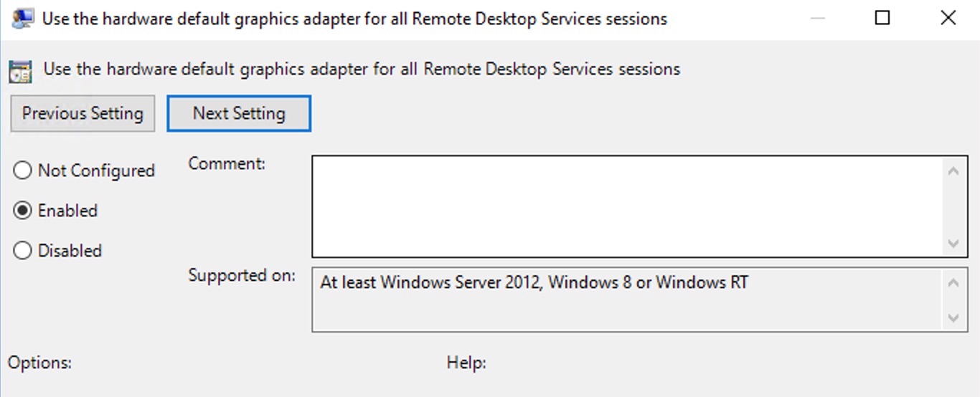The height and width of the screenshot is (397, 980).
Task: Select the Not Configured radio option
Action: click(85, 171)
